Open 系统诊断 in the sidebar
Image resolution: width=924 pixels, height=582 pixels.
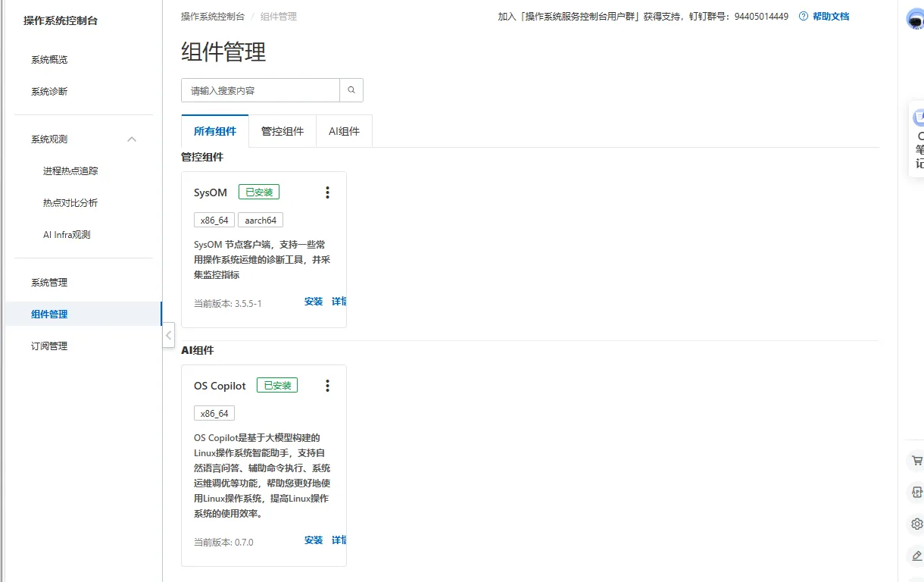click(x=49, y=92)
